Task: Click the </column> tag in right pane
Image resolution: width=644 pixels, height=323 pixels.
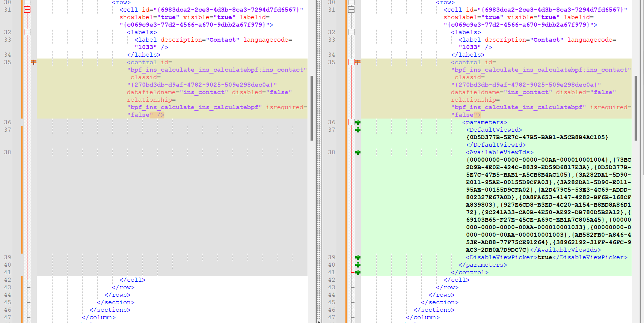Action: 423,317
